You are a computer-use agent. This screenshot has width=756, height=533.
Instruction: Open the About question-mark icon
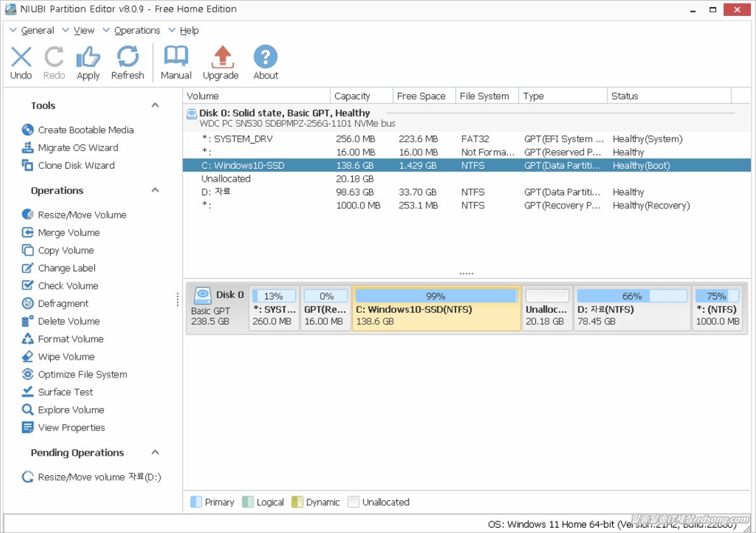(266, 63)
